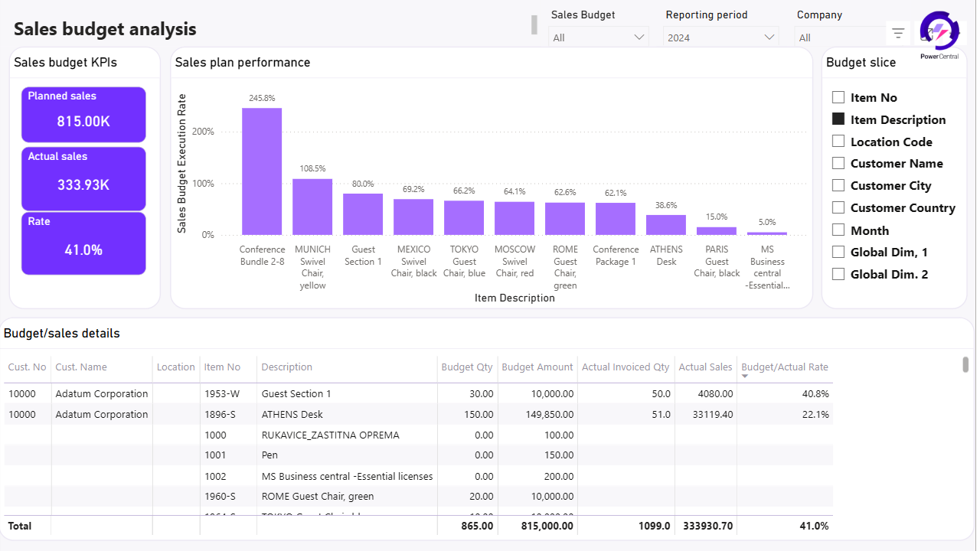Screen dimensions: 980x551
Task: Open the filter icon in the header
Action: click(898, 33)
